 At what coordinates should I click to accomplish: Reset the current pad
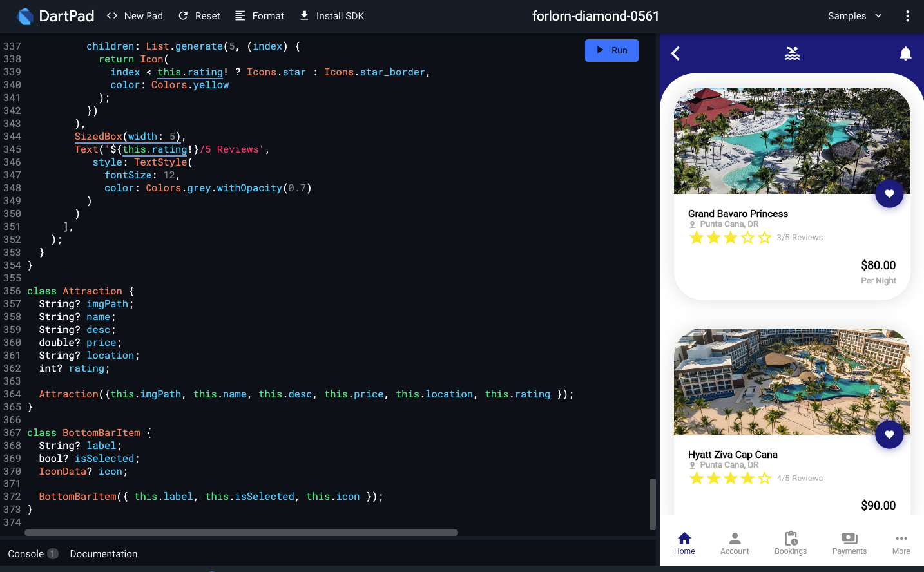point(199,16)
